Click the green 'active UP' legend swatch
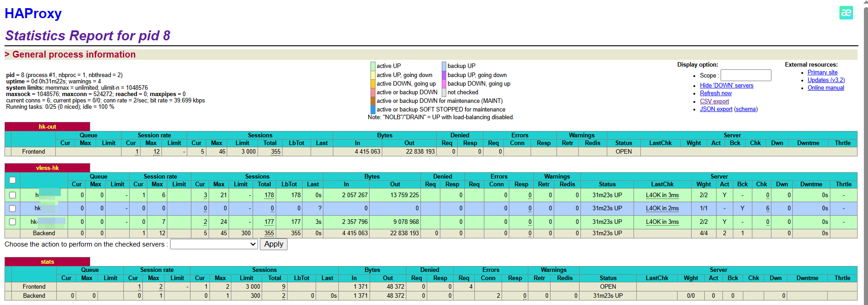 tap(373, 66)
